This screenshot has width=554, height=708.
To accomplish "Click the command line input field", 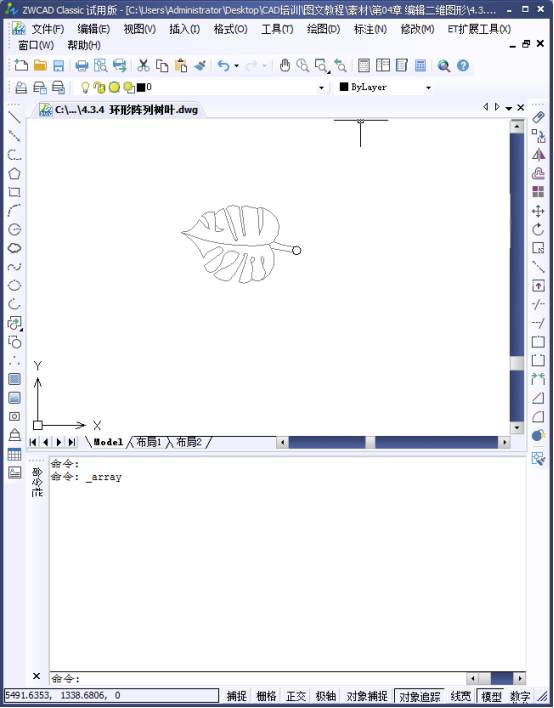I will tap(258, 678).
